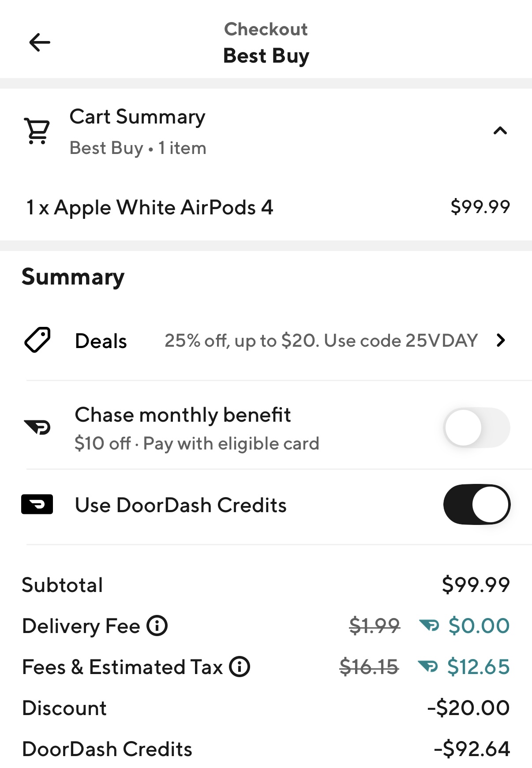Tap the DoorDash Credits card icon
This screenshot has height=768, width=532.
coord(37,505)
